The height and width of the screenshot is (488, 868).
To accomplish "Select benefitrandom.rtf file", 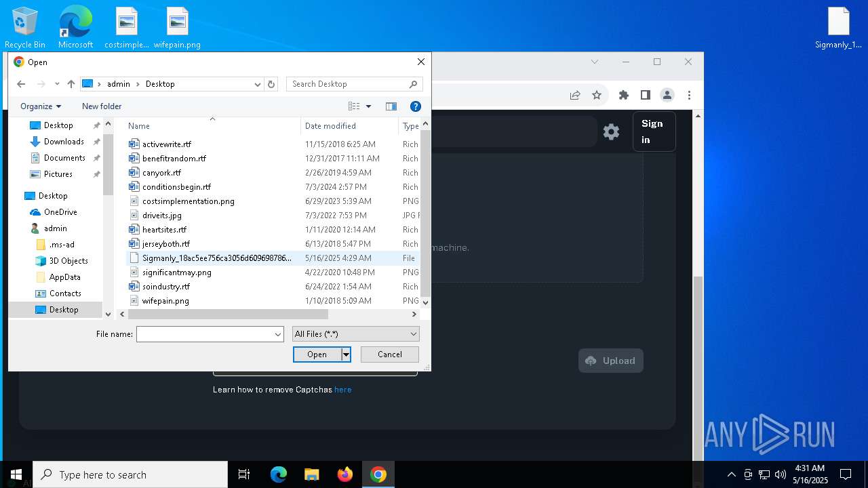I will [174, 159].
